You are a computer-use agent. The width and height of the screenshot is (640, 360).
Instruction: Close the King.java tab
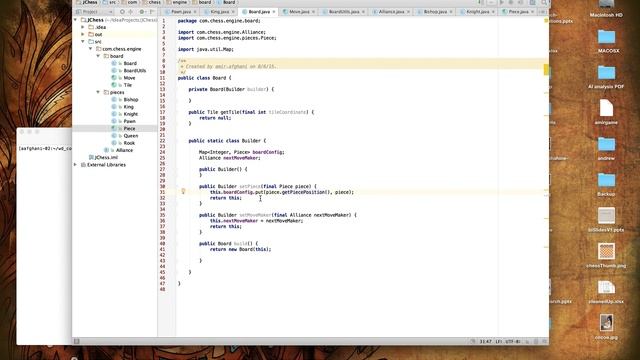pyautogui.click(x=233, y=12)
